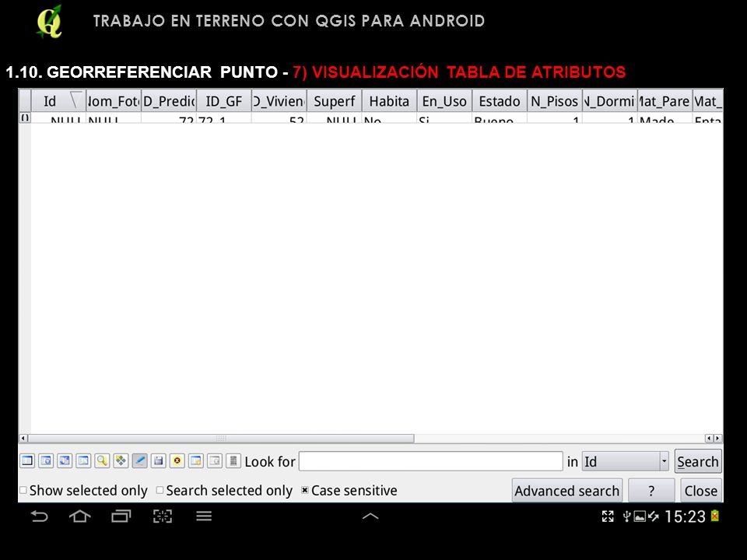This screenshot has height=560, width=747.
Task: Click the ID_Vivienda column header
Action: click(279, 101)
